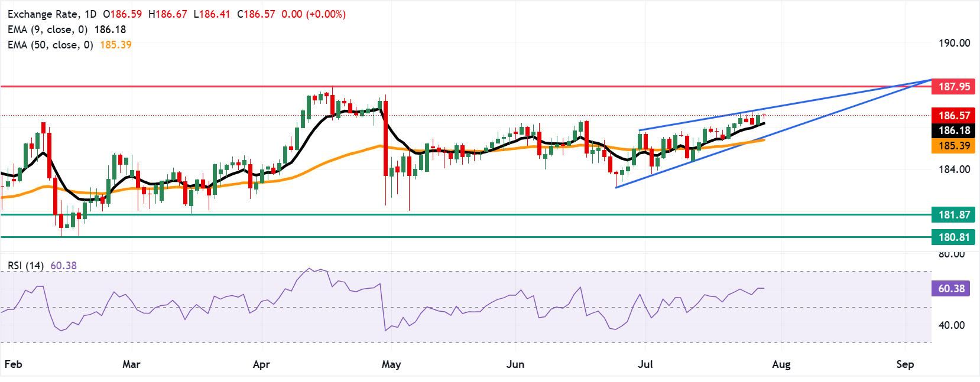
Task: Click the RSI (14) indicator label
Action: point(26,266)
